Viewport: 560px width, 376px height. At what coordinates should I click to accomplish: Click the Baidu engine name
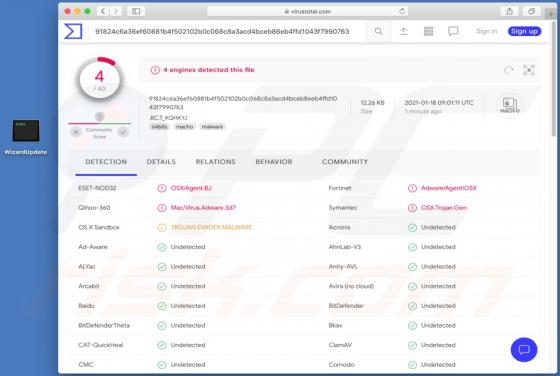(86, 306)
